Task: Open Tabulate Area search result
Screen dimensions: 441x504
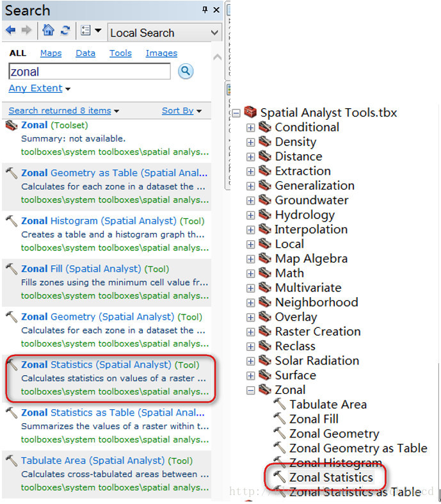Action: pyautogui.click(x=107, y=460)
